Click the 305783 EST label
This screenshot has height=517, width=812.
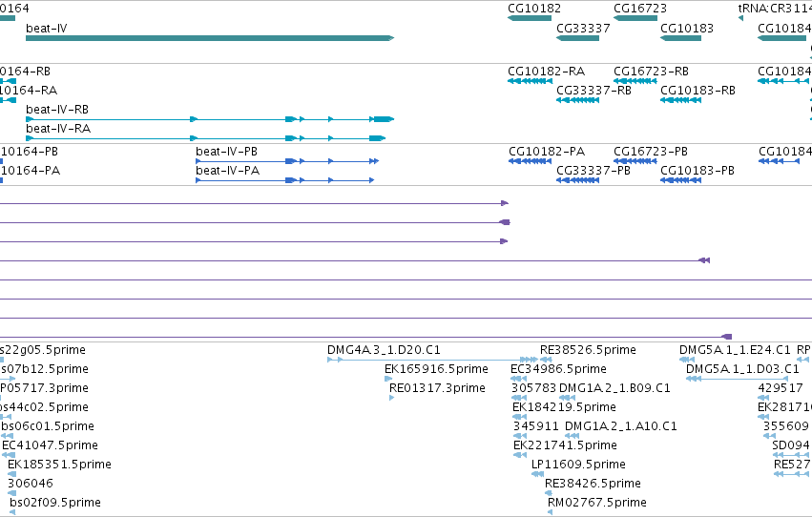534,388
